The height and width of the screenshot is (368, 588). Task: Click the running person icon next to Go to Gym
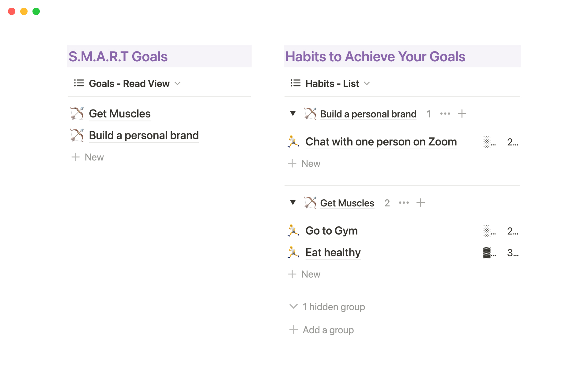tap(293, 231)
